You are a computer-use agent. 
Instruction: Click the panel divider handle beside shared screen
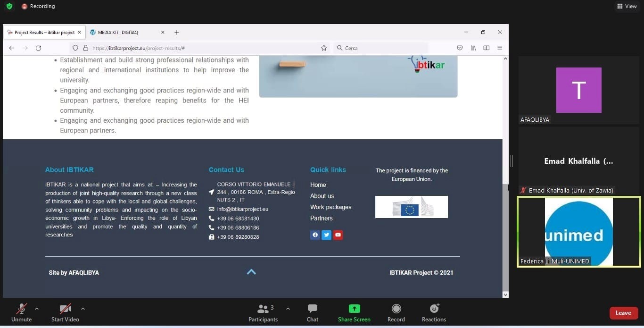pos(512,161)
